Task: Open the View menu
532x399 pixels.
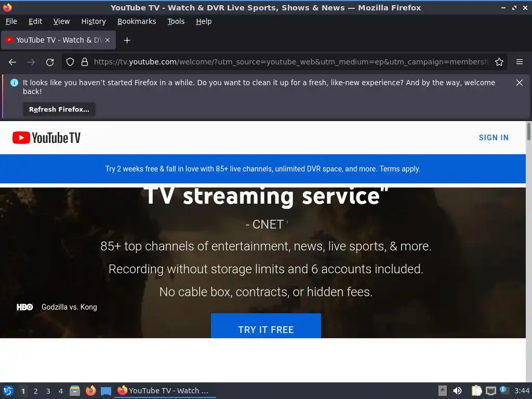Action: click(61, 21)
